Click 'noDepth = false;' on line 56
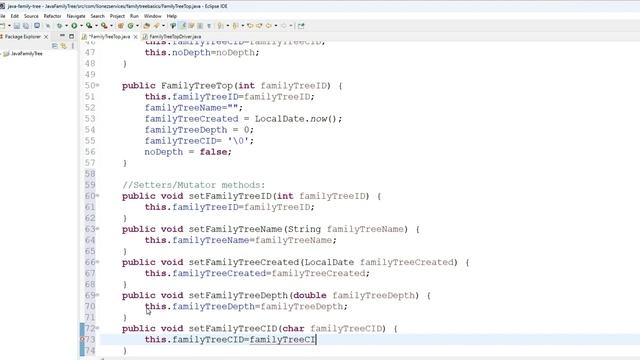 tap(188, 152)
